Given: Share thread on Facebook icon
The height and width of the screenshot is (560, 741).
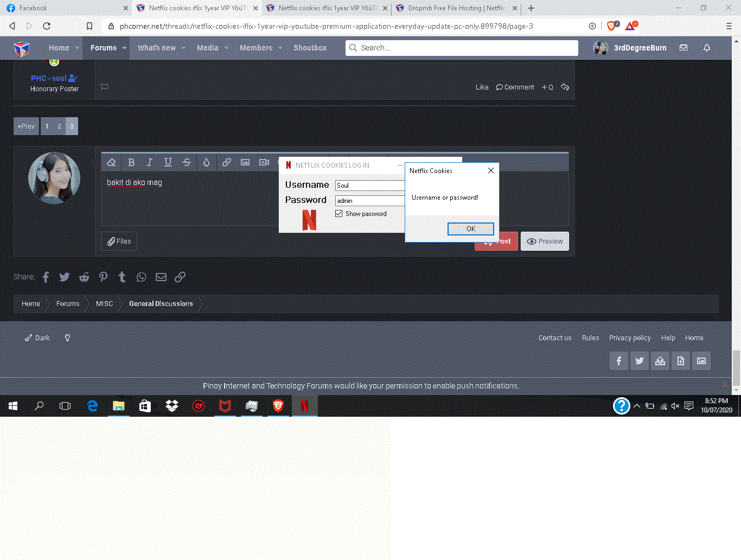Looking at the screenshot, I should coord(46,277).
